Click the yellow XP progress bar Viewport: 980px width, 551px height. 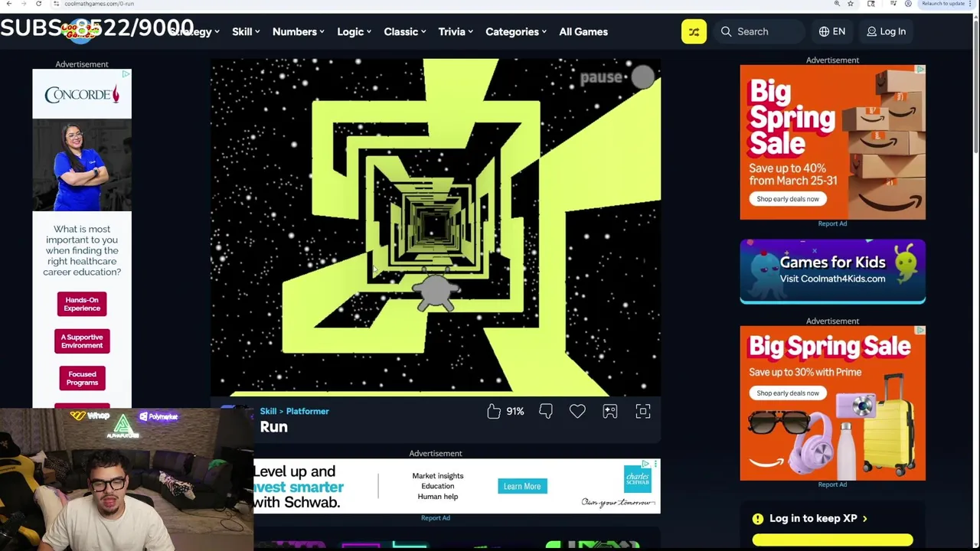click(832, 540)
